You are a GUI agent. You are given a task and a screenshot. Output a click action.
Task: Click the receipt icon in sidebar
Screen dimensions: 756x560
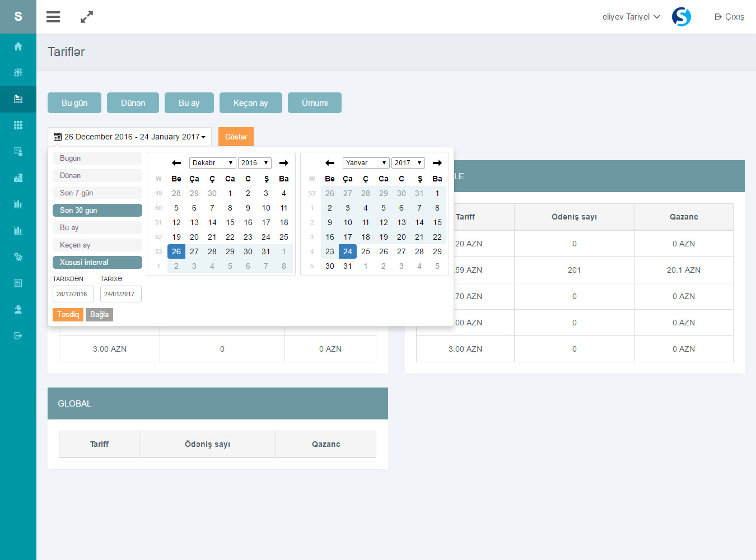tap(18, 283)
